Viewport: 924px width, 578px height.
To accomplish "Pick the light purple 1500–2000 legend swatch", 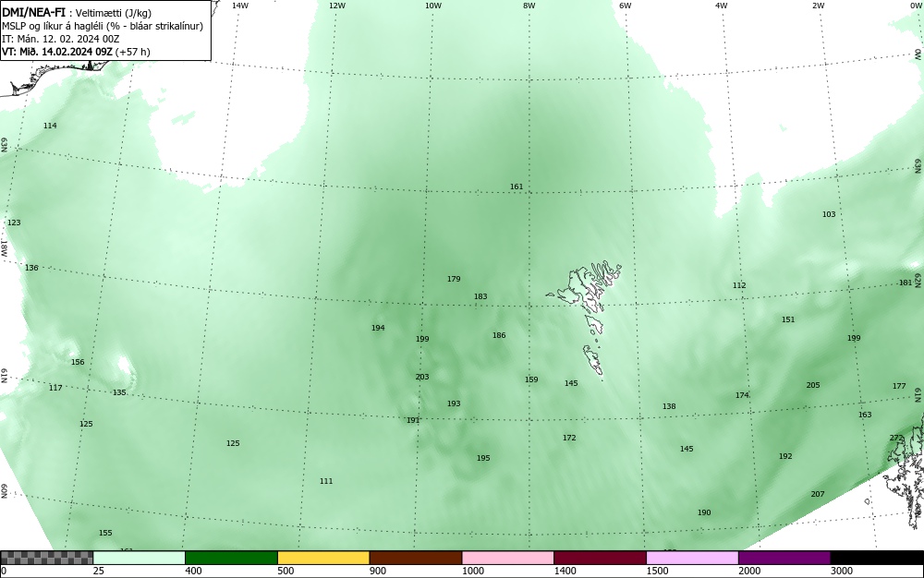I will pos(692,558).
